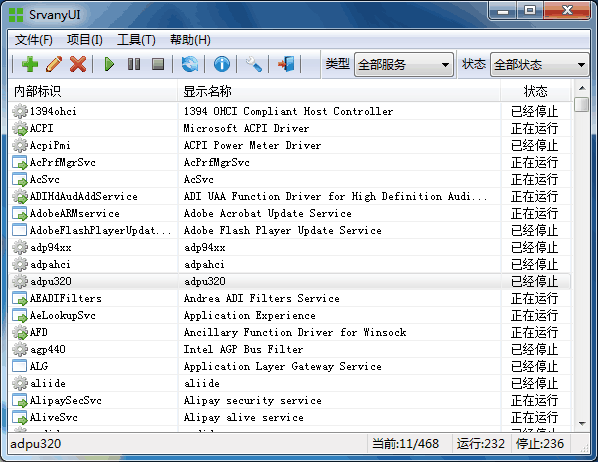598x462 pixels.
Task: Open the 帮助(H) menu
Action: click(x=190, y=40)
